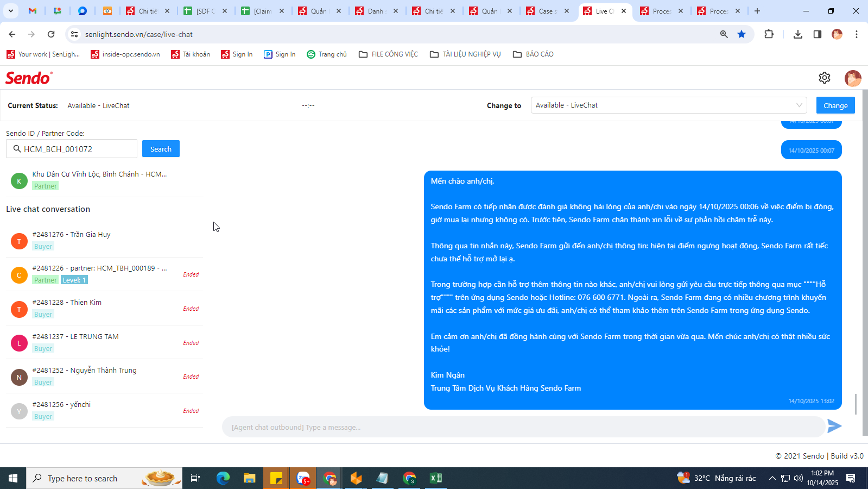This screenshot has width=868, height=489.
Task: Open Chrome three-dot menu
Action: point(857,34)
